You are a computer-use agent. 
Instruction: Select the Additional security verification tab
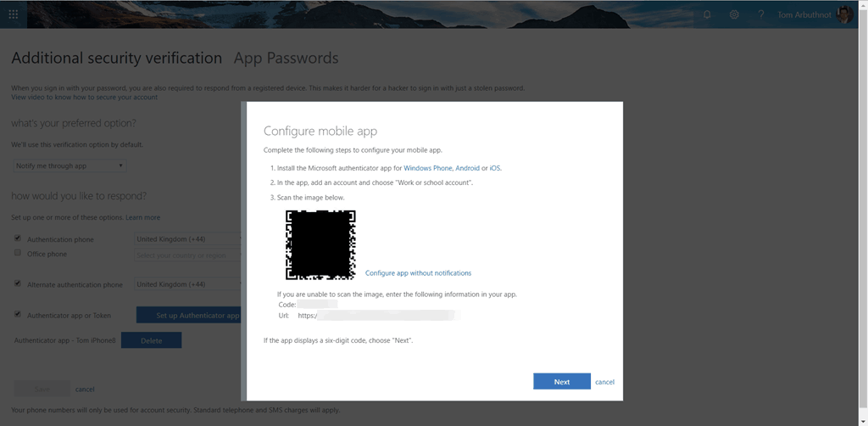pos(116,59)
